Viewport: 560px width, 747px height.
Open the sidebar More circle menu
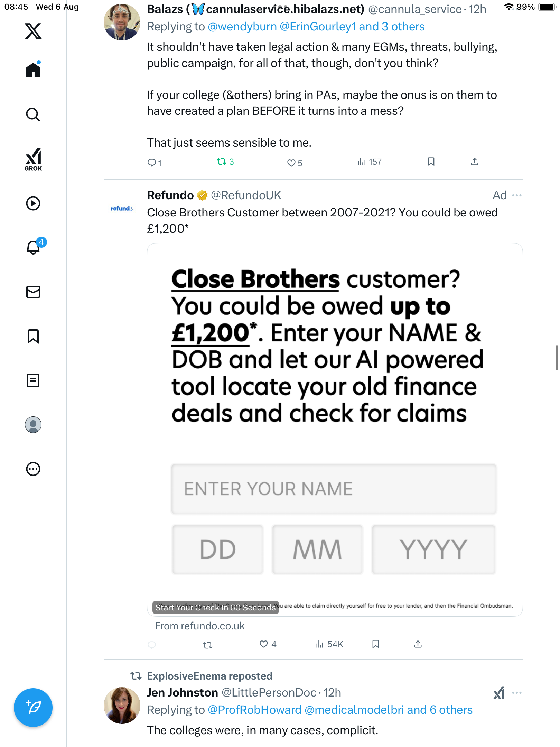[33, 469]
